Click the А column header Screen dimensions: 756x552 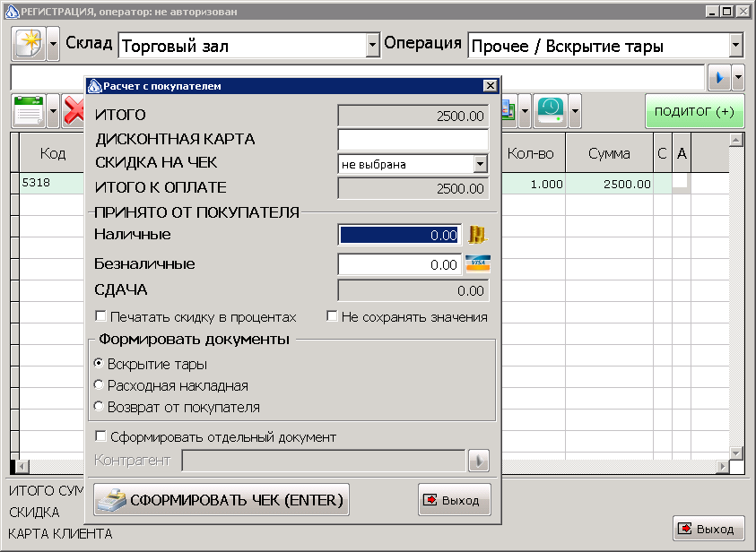click(682, 153)
